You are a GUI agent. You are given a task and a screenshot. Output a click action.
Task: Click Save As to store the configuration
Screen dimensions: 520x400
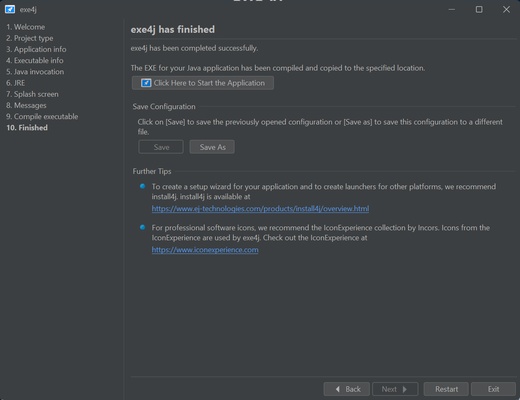pos(212,147)
